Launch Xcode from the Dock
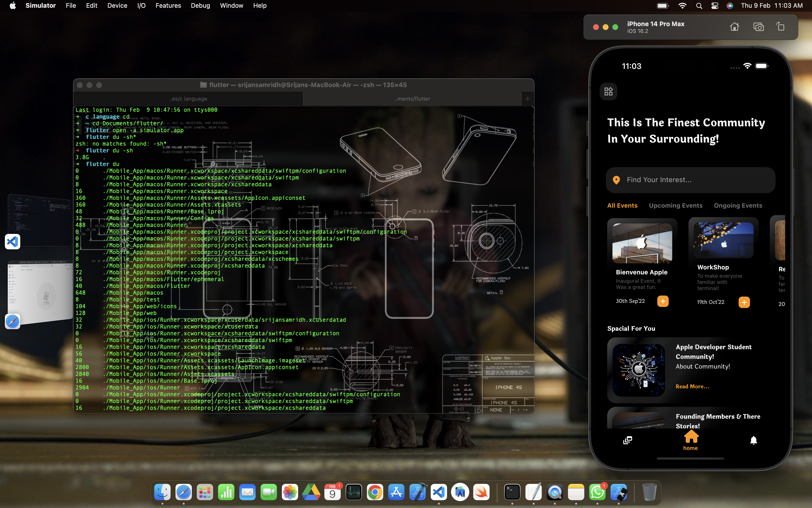 point(417,493)
